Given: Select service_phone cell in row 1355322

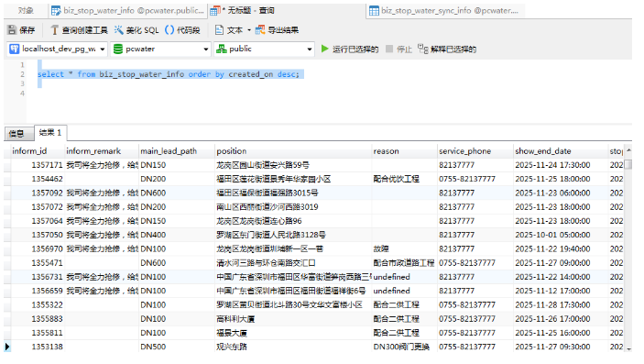Looking at the screenshot, I should point(475,304).
